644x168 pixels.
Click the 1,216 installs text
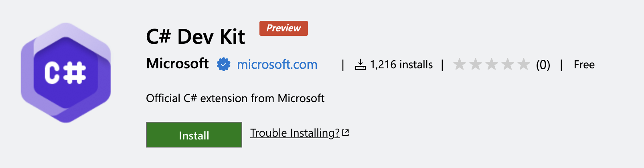tap(401, 65)
